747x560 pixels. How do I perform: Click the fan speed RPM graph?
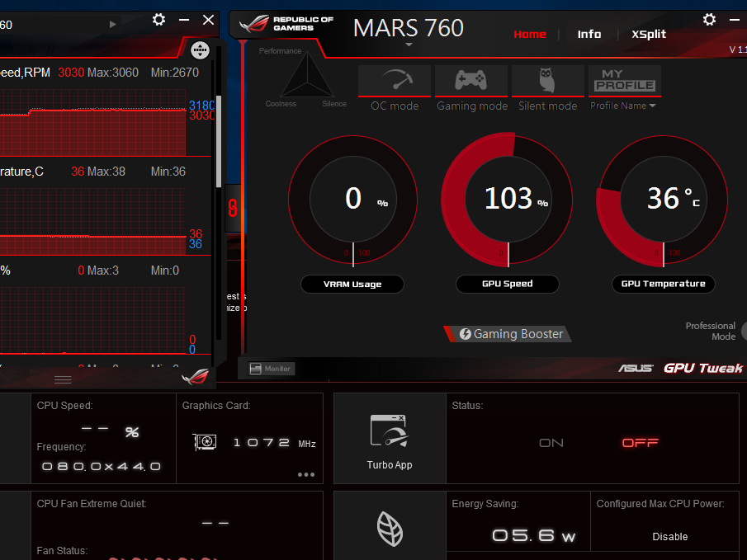pos(93,122)
